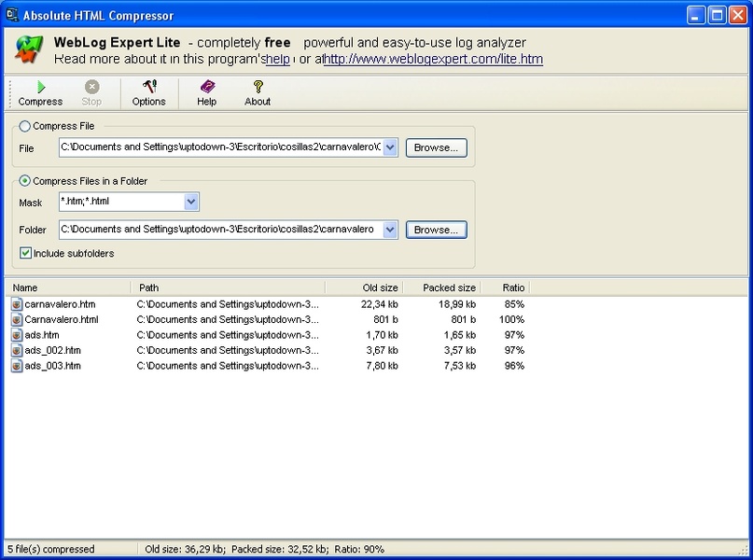The image size is (753, 560).
Task: Click the 22,34 kb old size value
Action: (380, 304)
